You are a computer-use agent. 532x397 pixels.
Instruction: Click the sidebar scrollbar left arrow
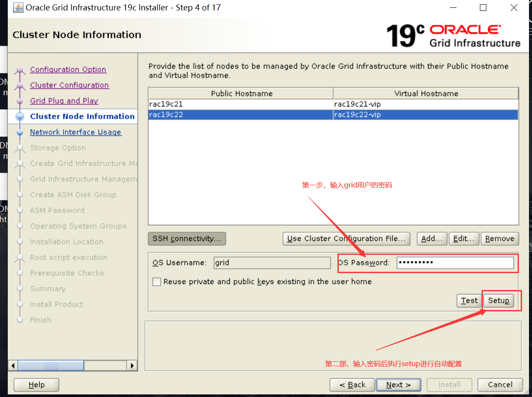(x=13, y=366)
